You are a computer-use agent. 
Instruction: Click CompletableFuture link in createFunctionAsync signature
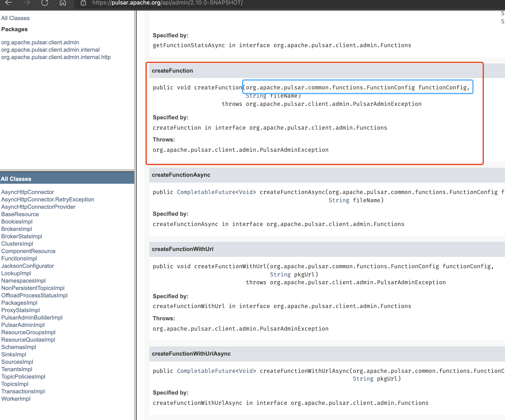pos(206,192)
